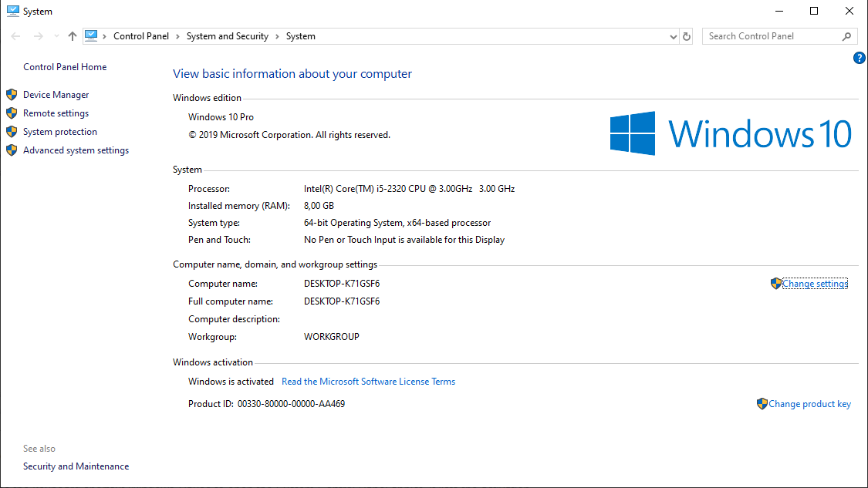Expand the System and Security breadcrumb arrow
This screenshot has width=868, height=488.
[x=279, y=35]
